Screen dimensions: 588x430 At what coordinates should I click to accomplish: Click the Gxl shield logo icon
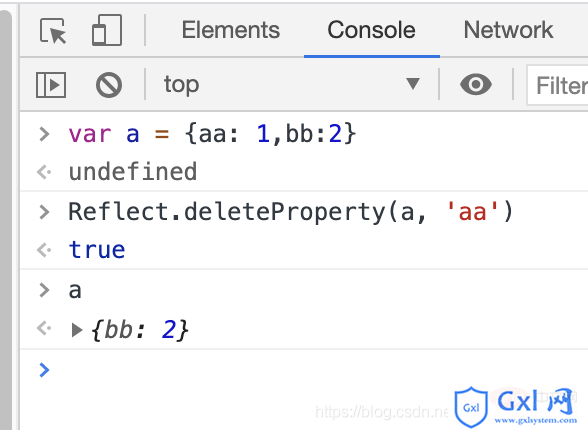click(x=471, y=407)
